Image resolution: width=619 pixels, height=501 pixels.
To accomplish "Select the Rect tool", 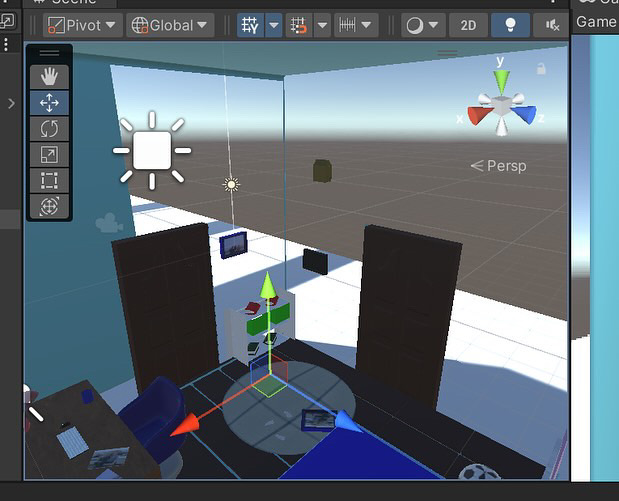I will point(49,180).
